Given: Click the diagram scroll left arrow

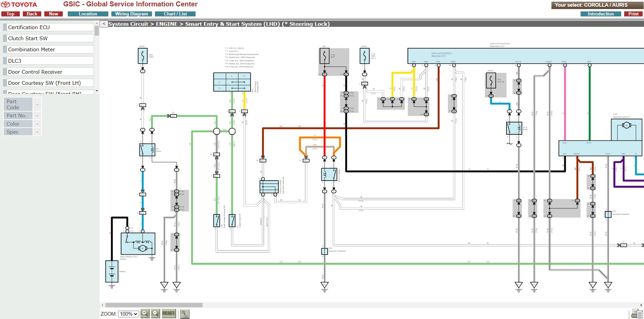Looking at the screenshot, I should [x=102, y=305].
